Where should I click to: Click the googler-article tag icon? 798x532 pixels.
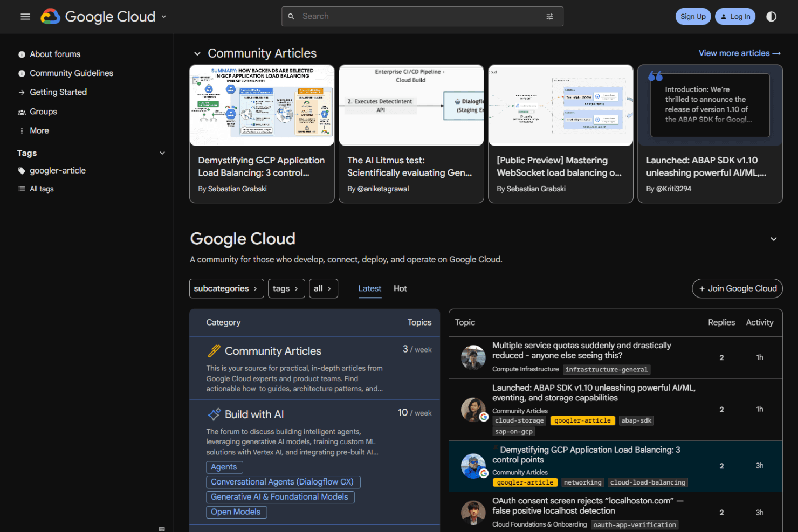(22, 171)
